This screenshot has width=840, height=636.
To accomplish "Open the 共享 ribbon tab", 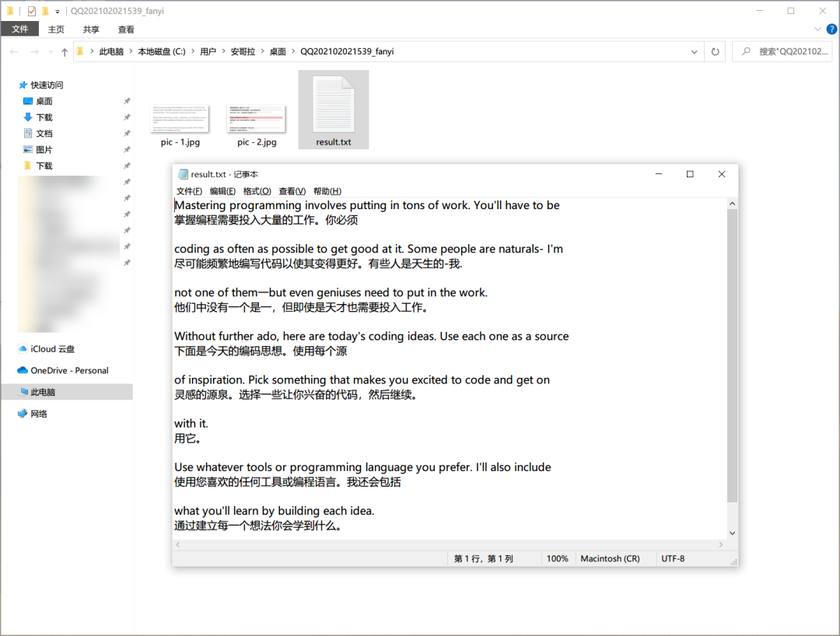I will click(91, 30).
